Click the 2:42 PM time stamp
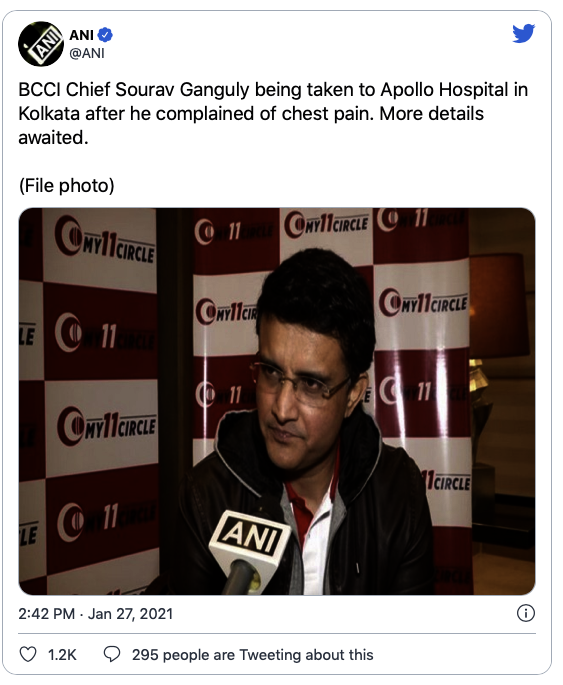 pyautogui.click(x=46, y=614)
